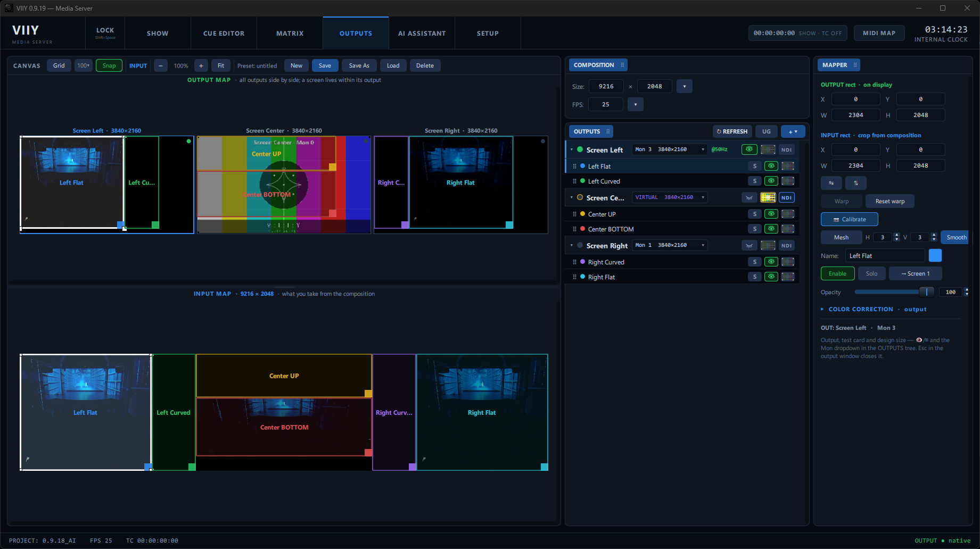This screenshot has height=549, width=980.
Task: Open the grid size 100 dropdown
Action: 84,65
